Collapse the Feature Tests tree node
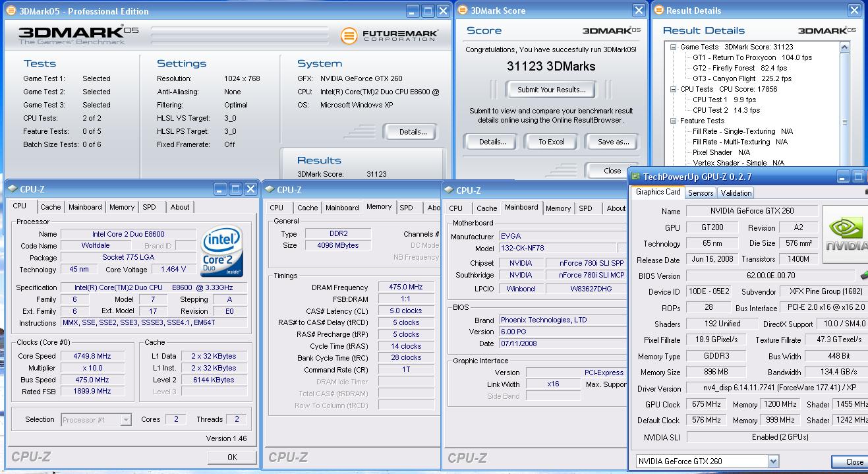 click(674, 121)
